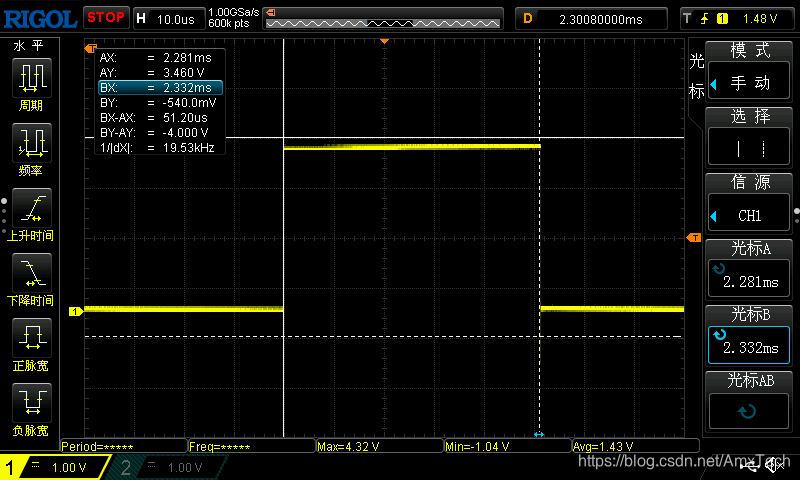The height and width of the screenshot is (480, 800).
Task: Select the Positive Pulse Width (正脉宽) icon
Action: point(32,338)
